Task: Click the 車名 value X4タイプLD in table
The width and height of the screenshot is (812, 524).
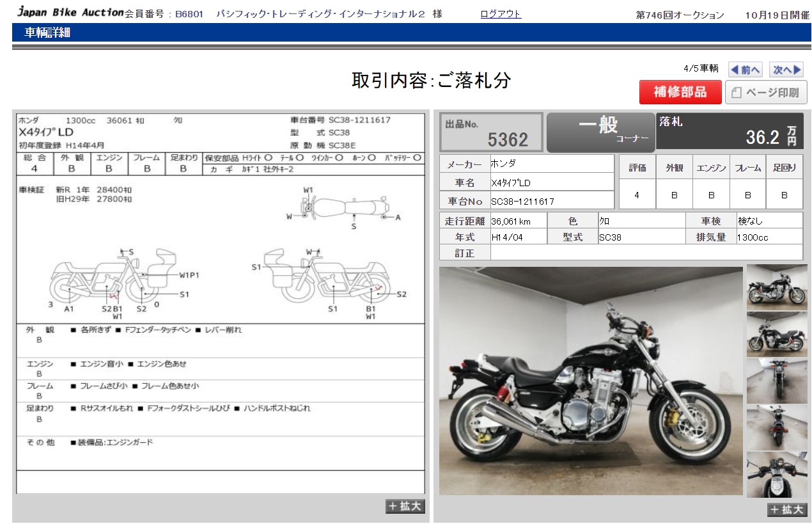Action: [511, 182]
